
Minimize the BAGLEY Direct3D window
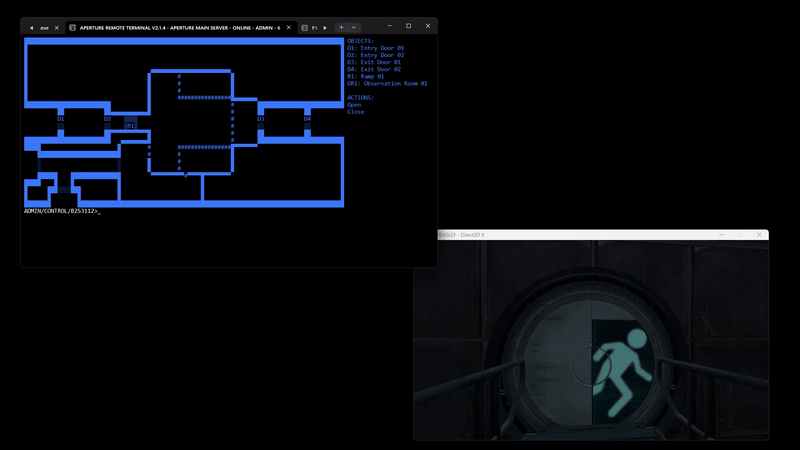pos(721,235)
